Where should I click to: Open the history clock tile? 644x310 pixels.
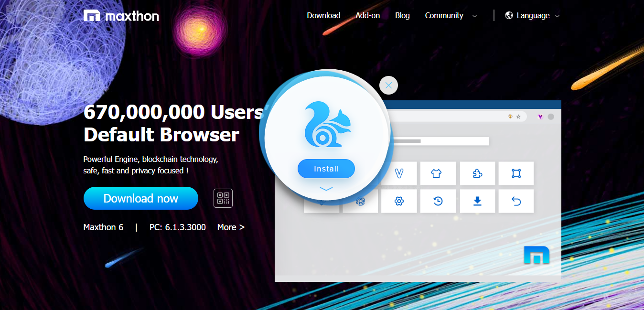tap(438, 201)
